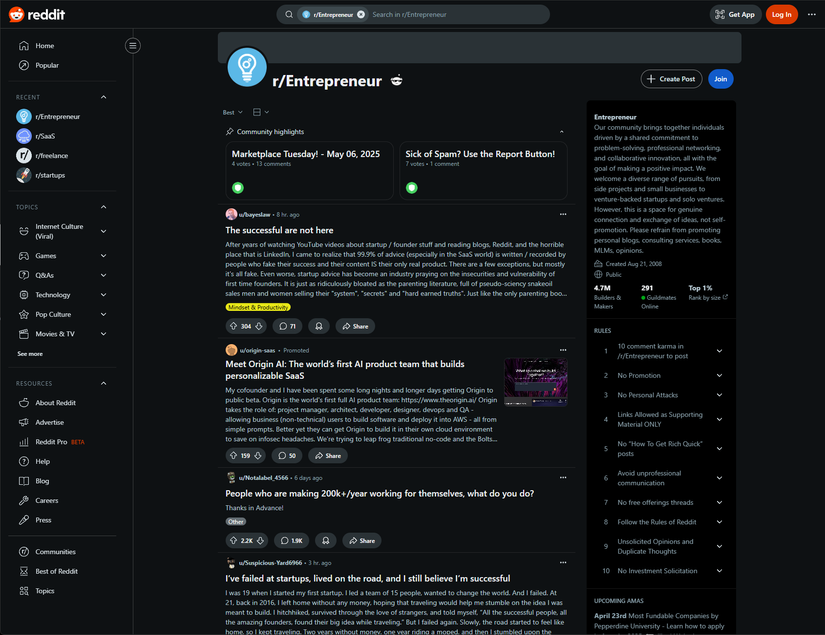Open options for the failed-at-startups post
The height and width of the screenshot is (635, 825).
tap(563, 563)
